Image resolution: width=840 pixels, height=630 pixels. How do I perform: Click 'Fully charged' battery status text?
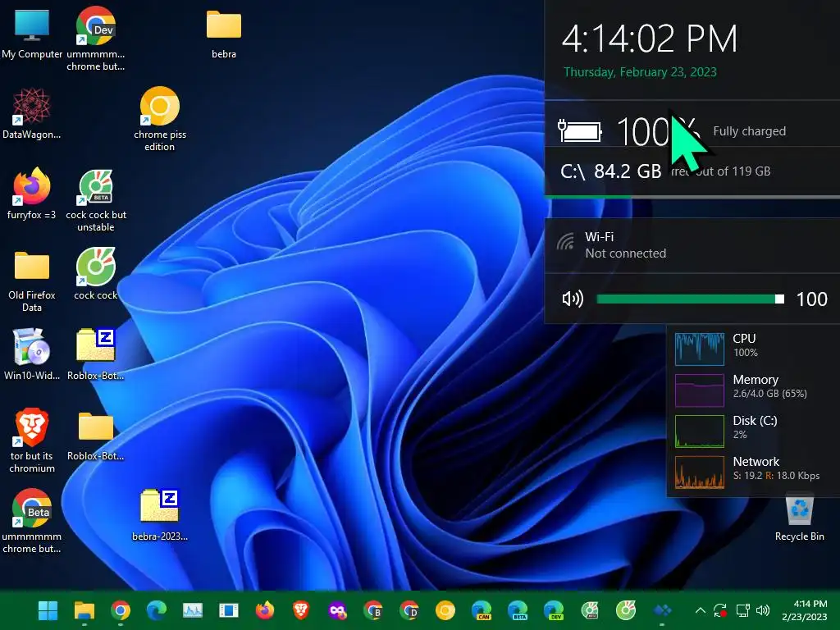click(749, 131)
